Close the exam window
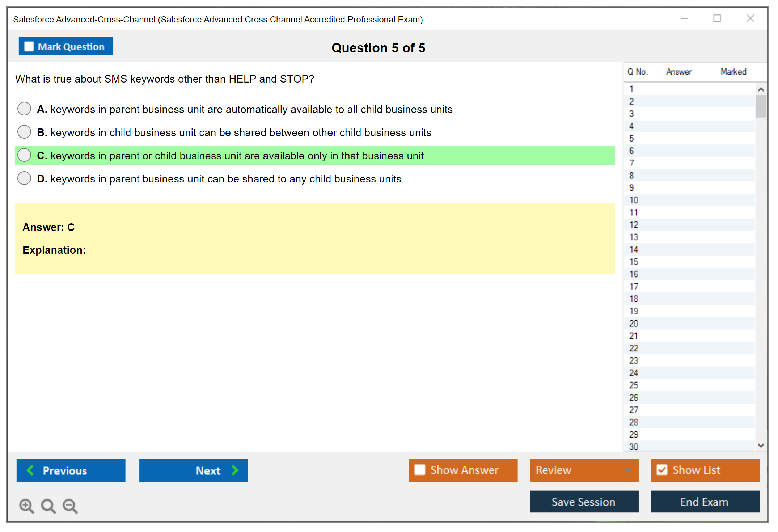The image size is (778, 532). [750, 18]
